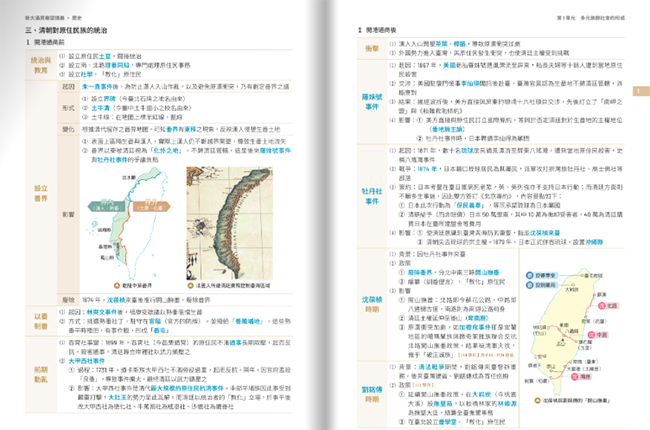The image size is (650, 430).
Task: Click the second blue circle marker on map
Action: (x=529, y=285)
